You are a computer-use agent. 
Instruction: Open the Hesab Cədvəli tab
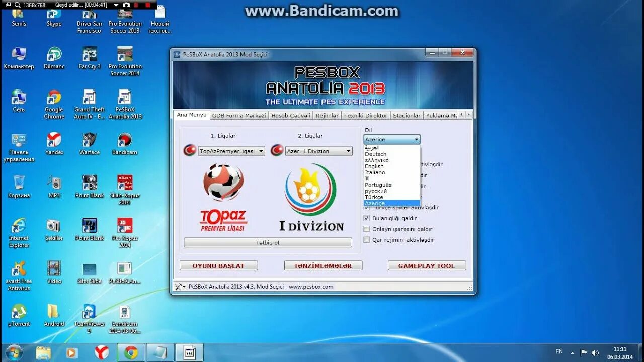(291, 115)
